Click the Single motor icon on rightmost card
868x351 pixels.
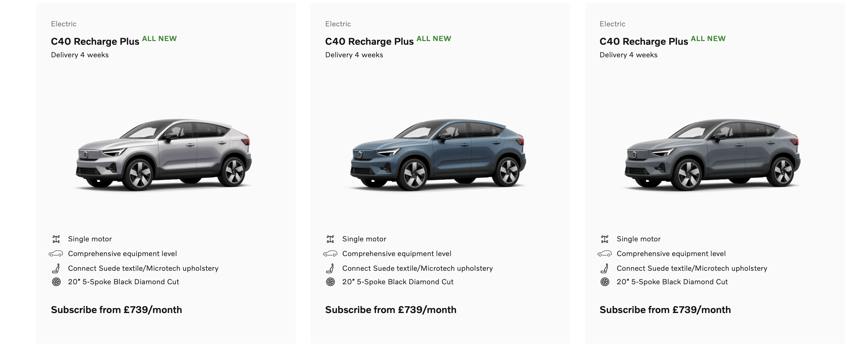606,239
